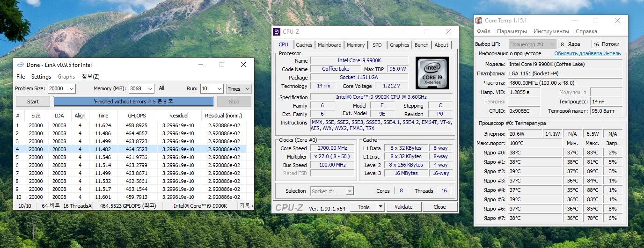644x248 pixels.
Task: Click the CPU-Z title bar icon
Action: 277,32
